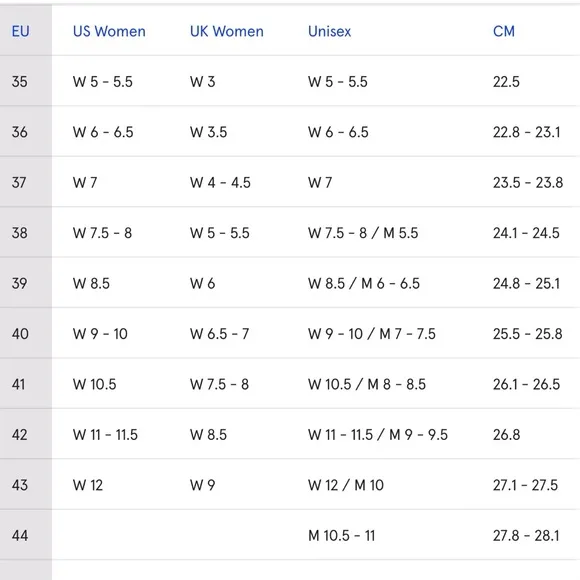This screenshot has height=580, width=580.
Task: Click Unisex cell W 12 / M 10
Action: click(x=346, y=485)
